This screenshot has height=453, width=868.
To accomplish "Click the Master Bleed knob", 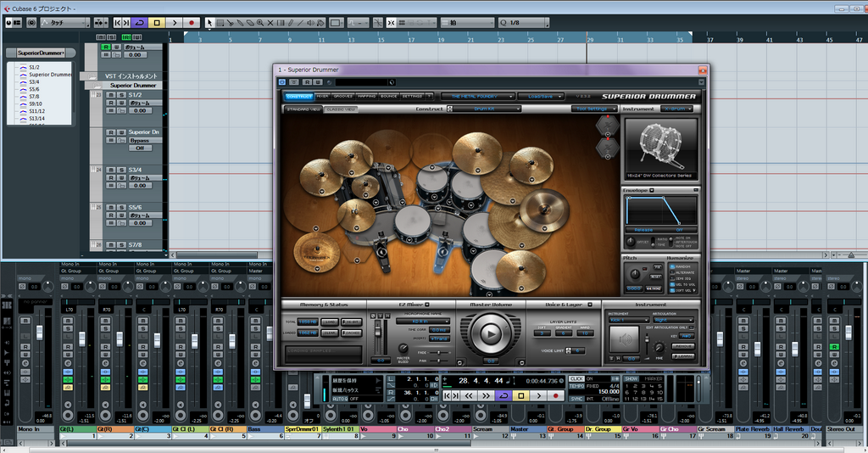I will pyautogui.click(x=403, y=349).
